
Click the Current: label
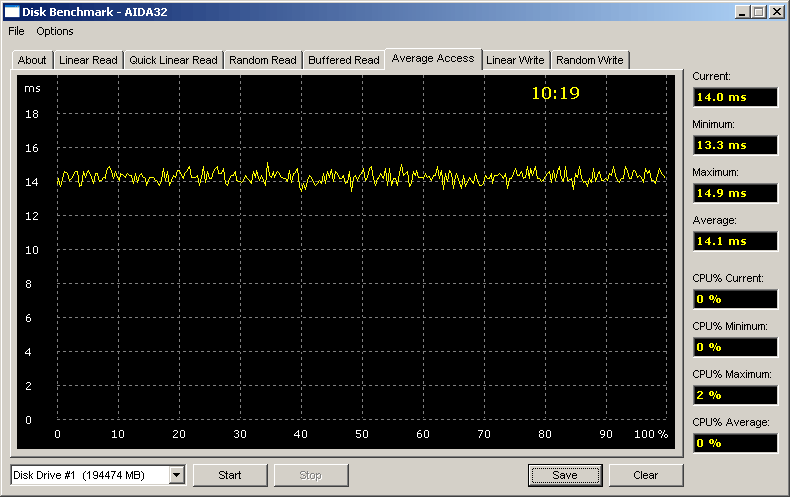(x=711, y=76)
